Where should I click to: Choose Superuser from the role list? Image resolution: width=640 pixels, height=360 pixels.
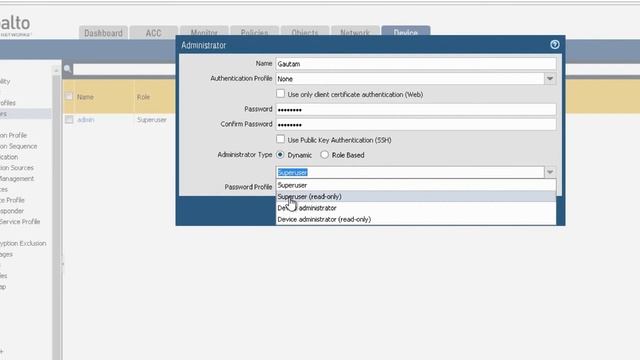pyautogui.click(x=416, y=185)
